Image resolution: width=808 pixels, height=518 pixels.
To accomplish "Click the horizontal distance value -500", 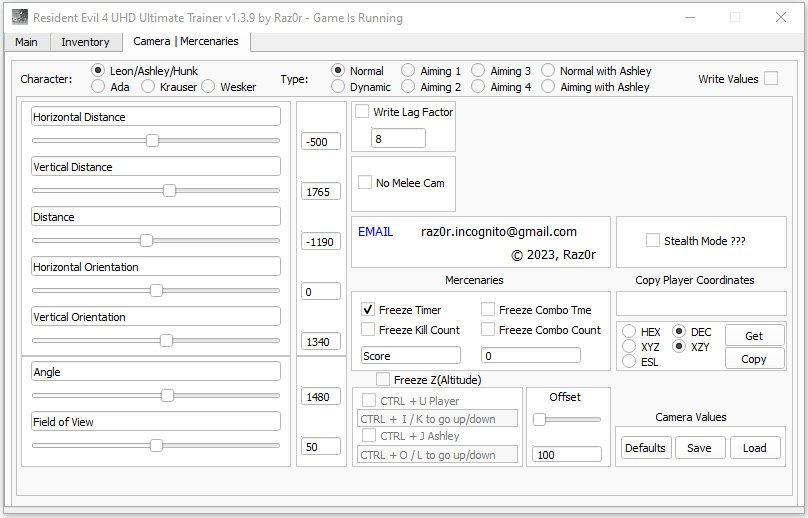I will 321,141.
